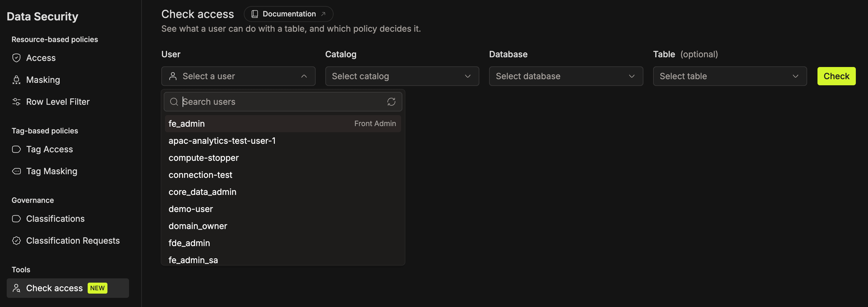Go to the Masking policies page
Screen dimensions: 868x307
point(68,80)
